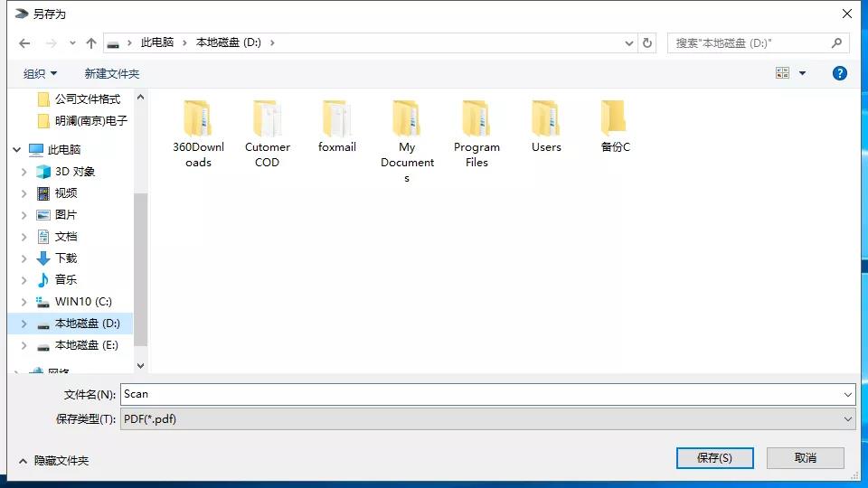
Task: Toggle 隐藏文件夹 to hide folder pane
Action: click(54, 460)
